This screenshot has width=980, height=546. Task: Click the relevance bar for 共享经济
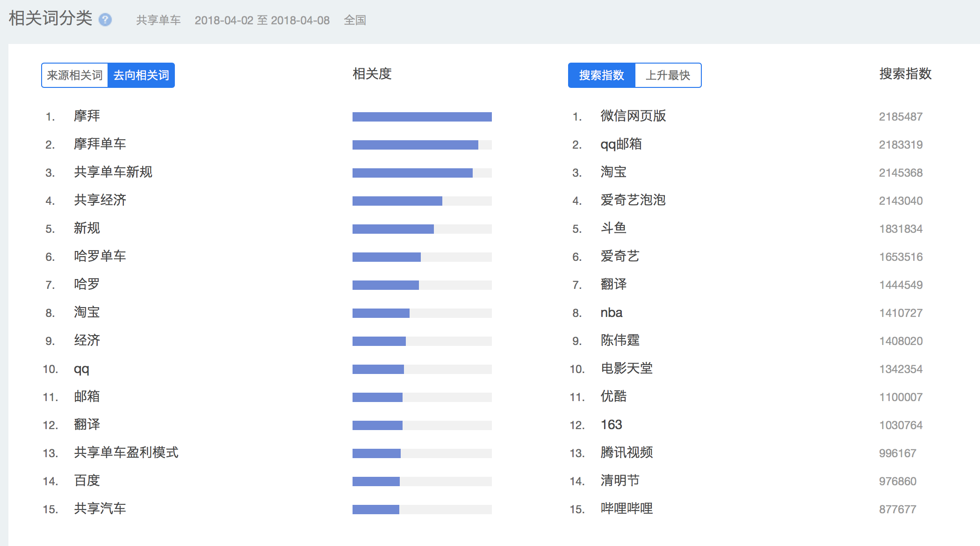397,201
